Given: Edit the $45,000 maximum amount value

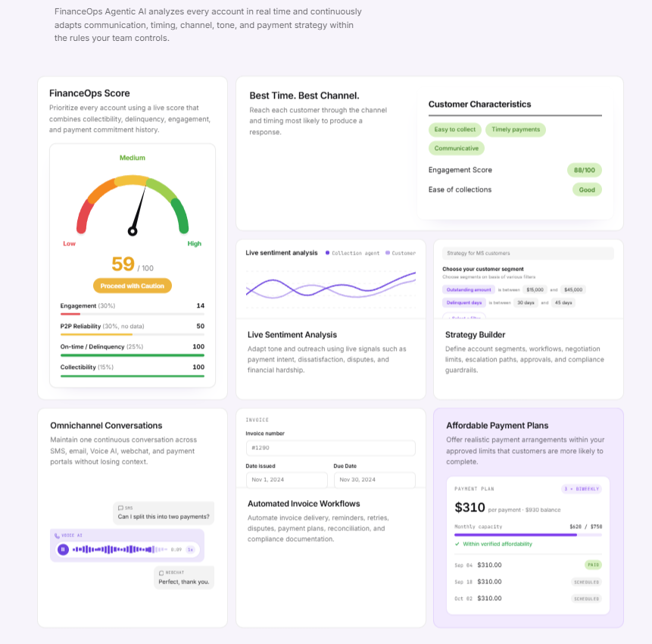Looking at the screenshot, I should point(573,289).
